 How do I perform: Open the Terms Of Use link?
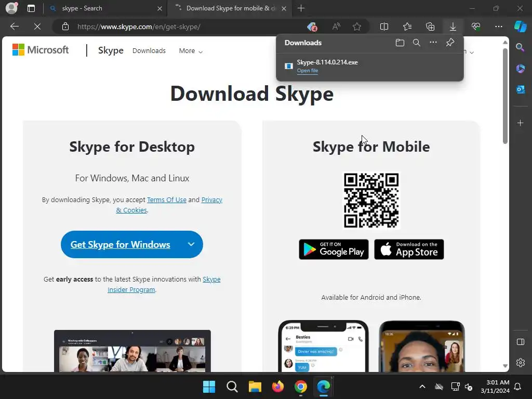[x=167, y=199]
